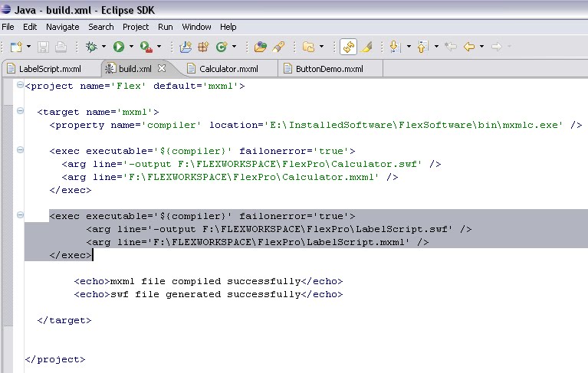Image resolution: width=588 pixels, height=373 pixels.
Task: Toggle the Mark Occurrences highlighter icon
Action: (366, 47)
